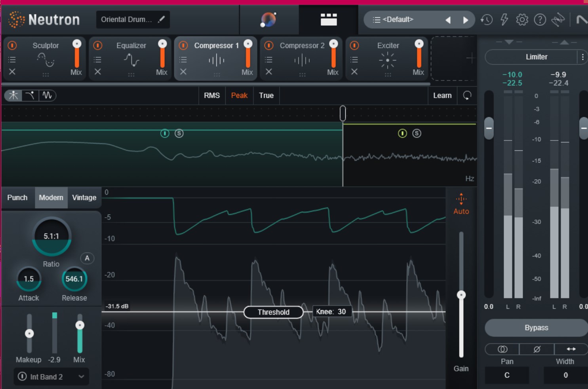The height and width of the screenshot is (389, 588).
Task: Choose RMS detection mode
Action: (x=212, y=95)
